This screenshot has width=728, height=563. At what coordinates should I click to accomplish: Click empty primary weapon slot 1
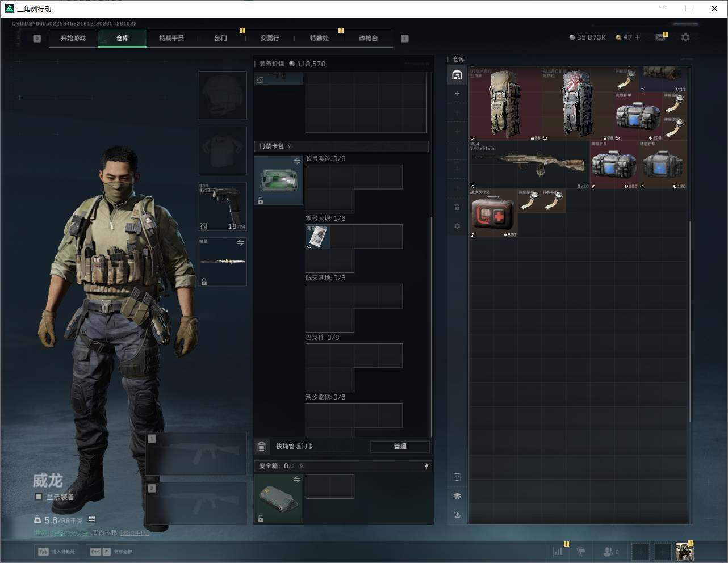coord(196,455)
